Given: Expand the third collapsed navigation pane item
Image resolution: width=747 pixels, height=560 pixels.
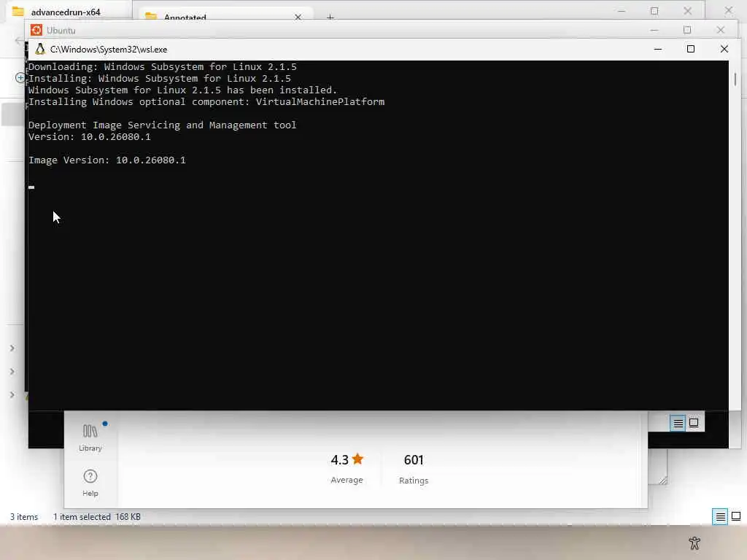Looking at the screenshot, I should point(12,394).
